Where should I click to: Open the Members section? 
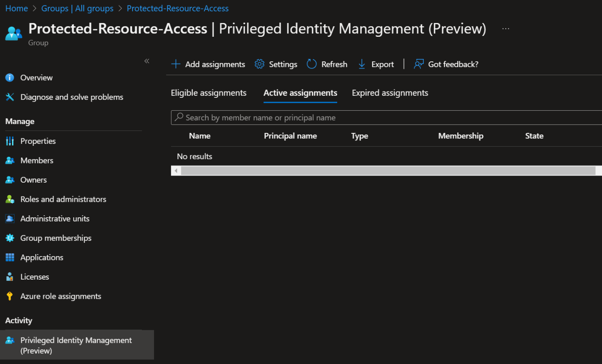37,160
